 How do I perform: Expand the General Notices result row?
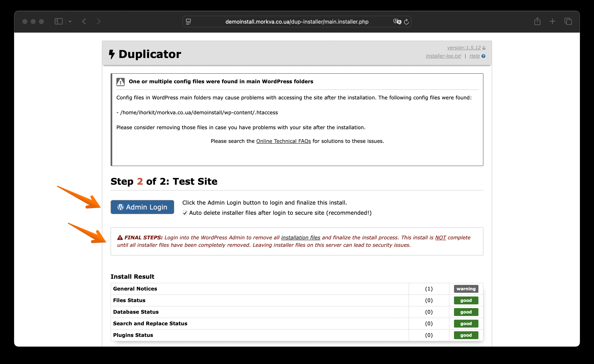pyautogui.click(x=135, y=289)
